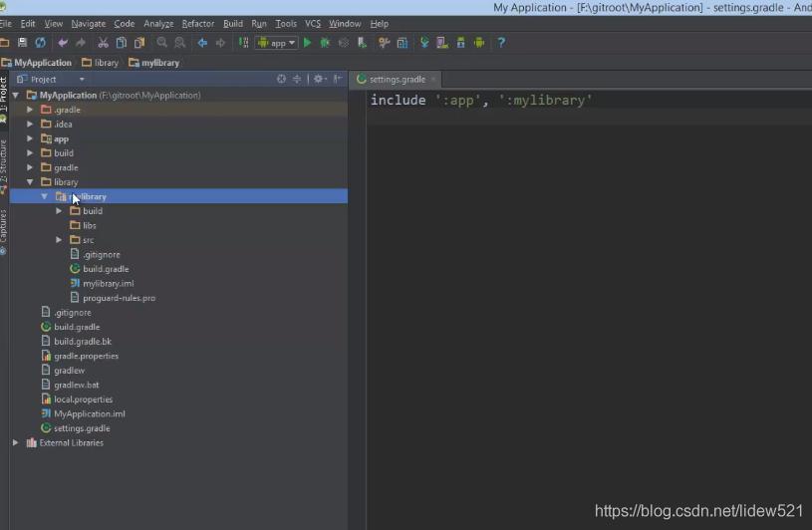
Task: Click the Copy icon in the toolbar
Action: [122, 43]
